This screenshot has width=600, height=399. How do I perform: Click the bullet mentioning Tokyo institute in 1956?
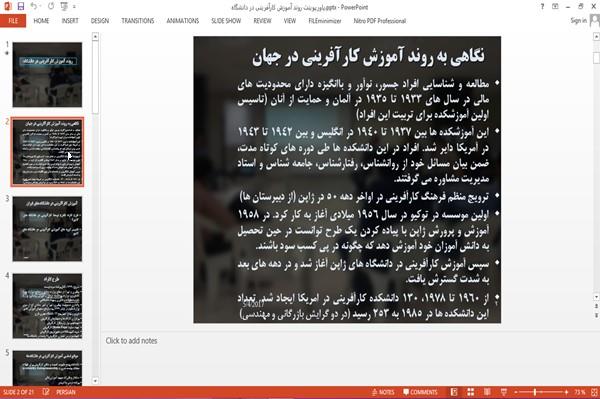(363, 230)
